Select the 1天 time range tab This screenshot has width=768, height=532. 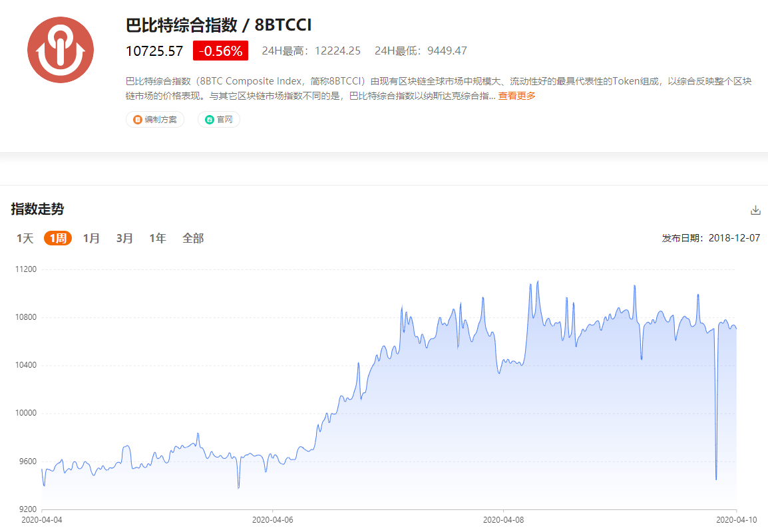(25, 238)
